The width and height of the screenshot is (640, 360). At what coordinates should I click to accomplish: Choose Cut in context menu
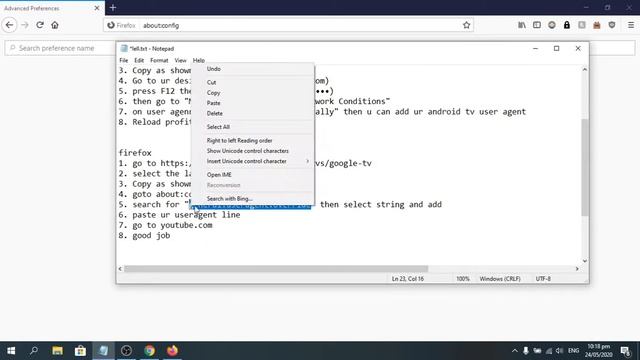click(253, 82)
